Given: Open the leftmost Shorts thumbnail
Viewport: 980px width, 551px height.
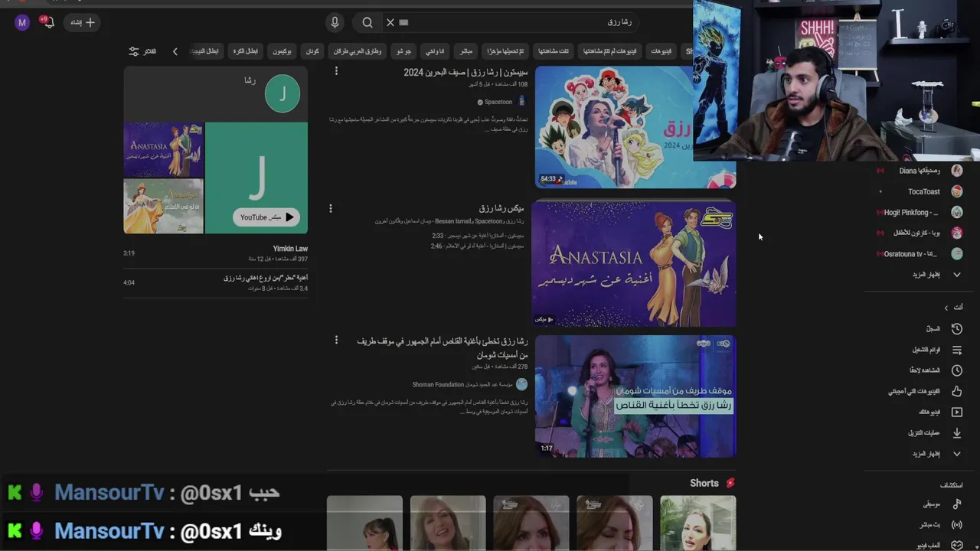Looking at the screenshot, I should click(x=364, y=523).
